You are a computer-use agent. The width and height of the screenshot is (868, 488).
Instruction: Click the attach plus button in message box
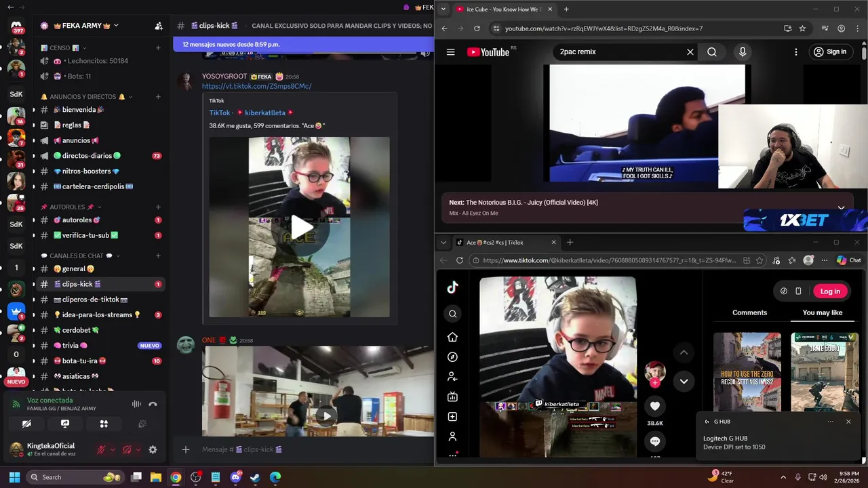pyautogui.click(x=186, y=449)
